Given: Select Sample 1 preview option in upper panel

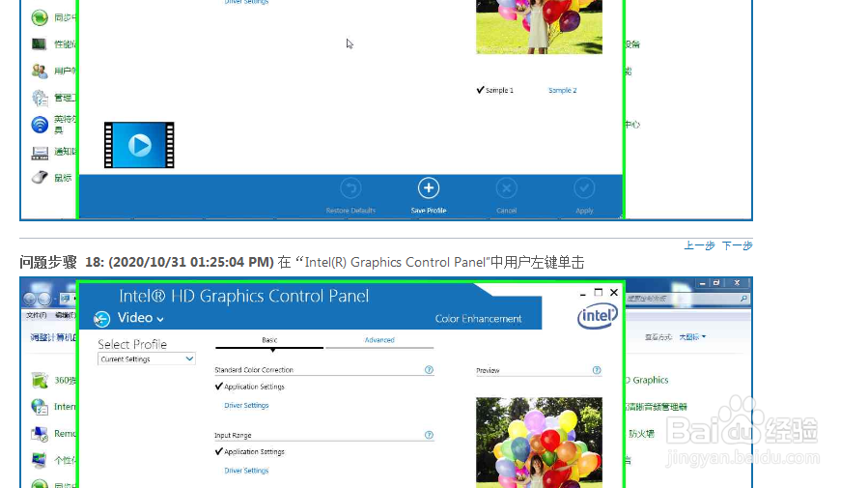Looking at the screenshot, I should pyautogui.click(x=495, y=90).
